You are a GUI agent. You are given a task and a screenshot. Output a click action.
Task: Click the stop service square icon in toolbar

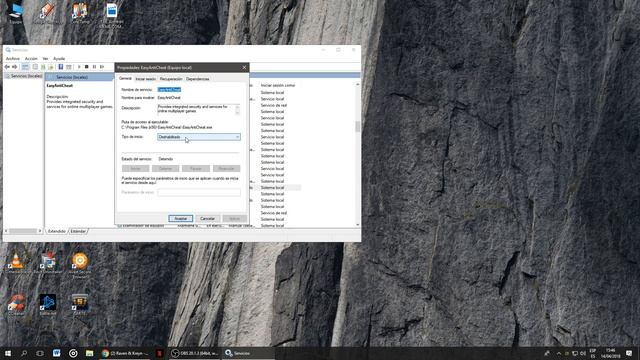tap(87, 67)
